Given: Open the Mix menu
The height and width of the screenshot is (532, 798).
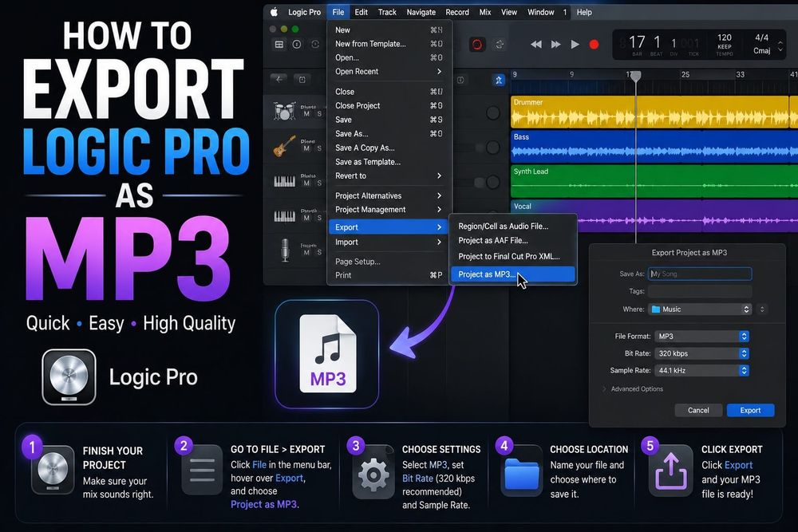Looking at the screenshot, I should [485, 12].
